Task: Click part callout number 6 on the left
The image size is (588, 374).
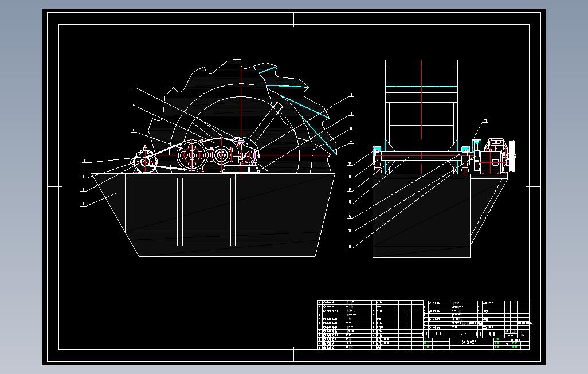Action: (134, 106)
